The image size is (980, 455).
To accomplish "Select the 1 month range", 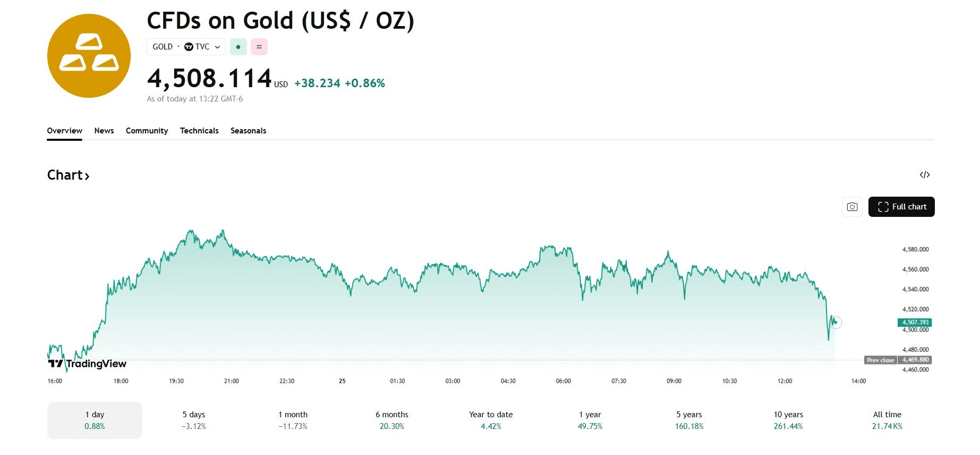I will (x=293, y=420).
